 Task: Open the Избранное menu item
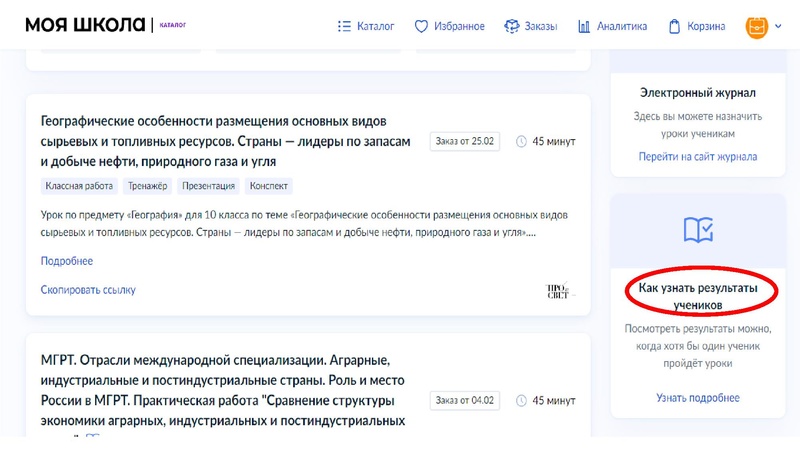pyautogui.click(x=459, y=26)
